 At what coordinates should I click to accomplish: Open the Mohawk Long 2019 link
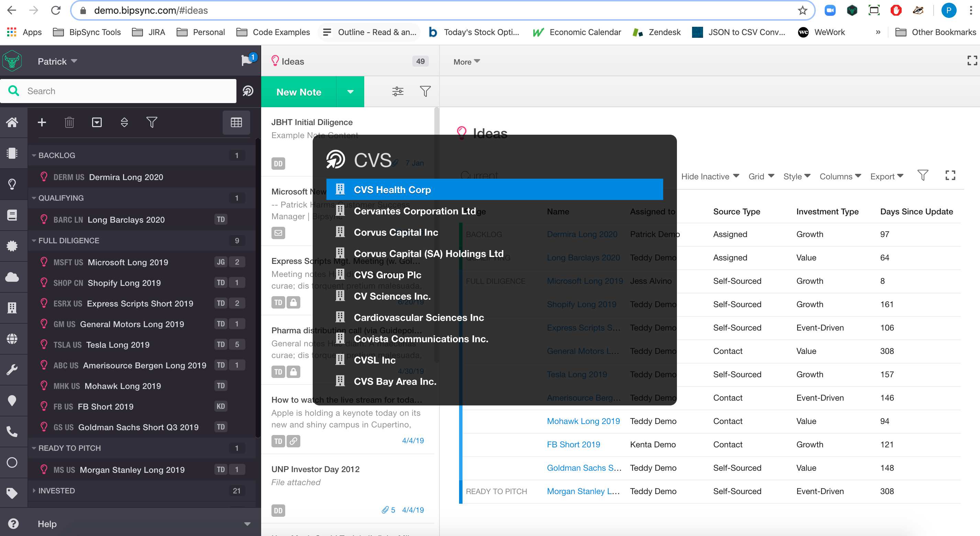583,421
